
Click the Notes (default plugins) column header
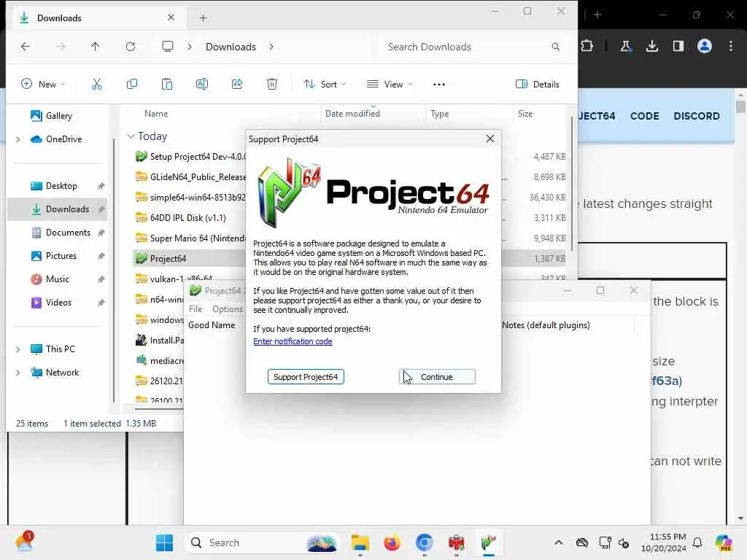[x=546, y=325]
